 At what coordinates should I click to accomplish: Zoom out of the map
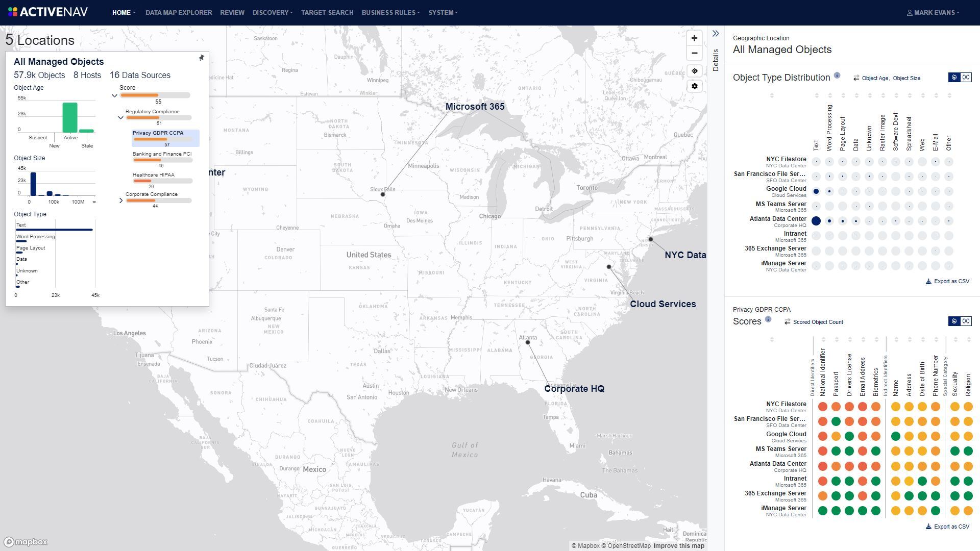[x=694, y=53]
